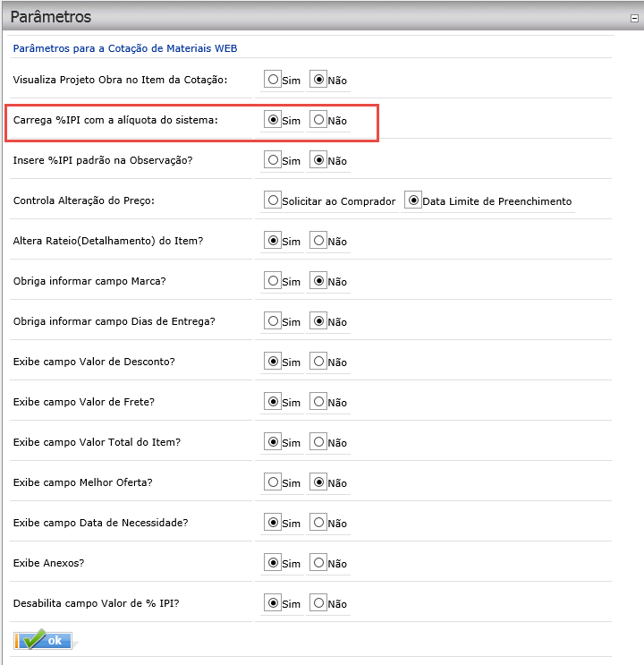Select Sim for Obriga Dias de Entrega
The width and height of the screenshot is (644, 665).
(x=273, y=321)
